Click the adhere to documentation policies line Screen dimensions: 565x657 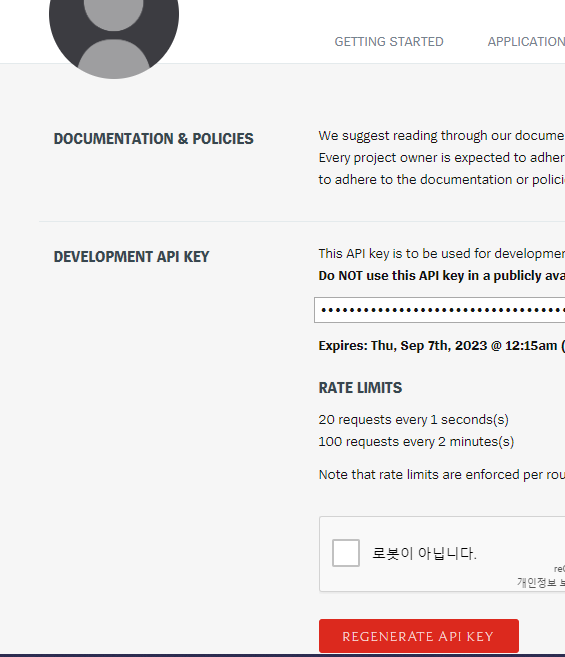tap(442, 180)
